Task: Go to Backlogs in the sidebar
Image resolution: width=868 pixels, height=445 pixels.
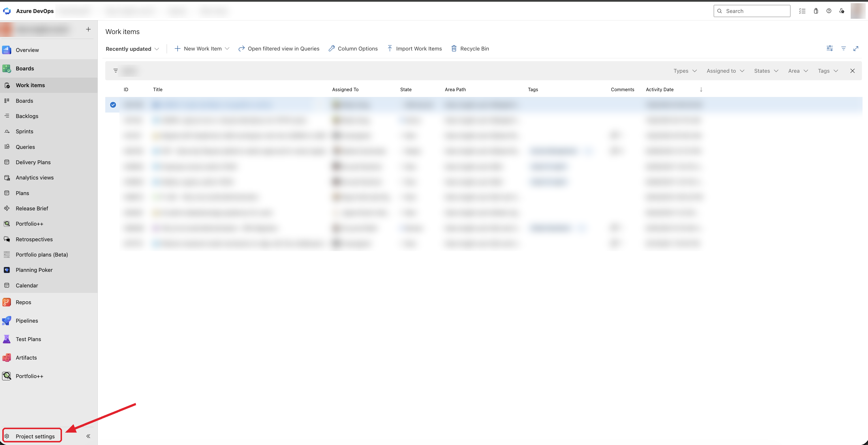Action: 48,116
